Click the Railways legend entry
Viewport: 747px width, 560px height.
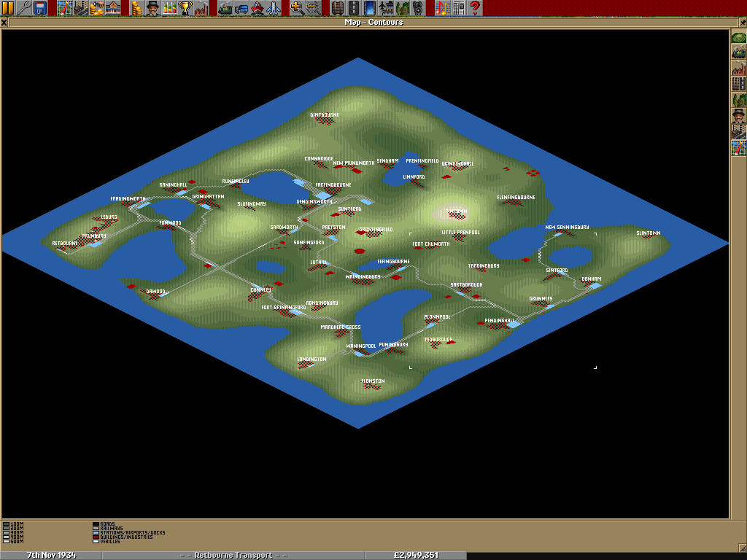tap(108, 529)
